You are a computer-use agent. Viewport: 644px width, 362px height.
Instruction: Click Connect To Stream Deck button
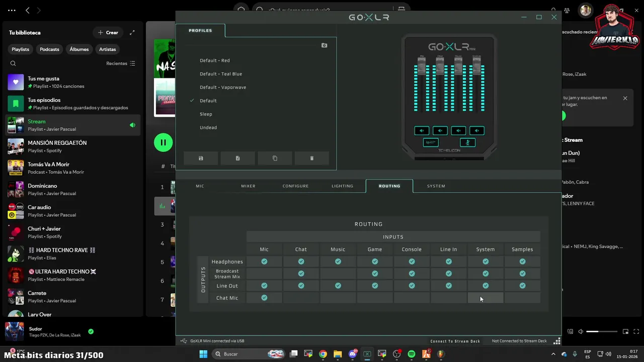pos(455,341)
